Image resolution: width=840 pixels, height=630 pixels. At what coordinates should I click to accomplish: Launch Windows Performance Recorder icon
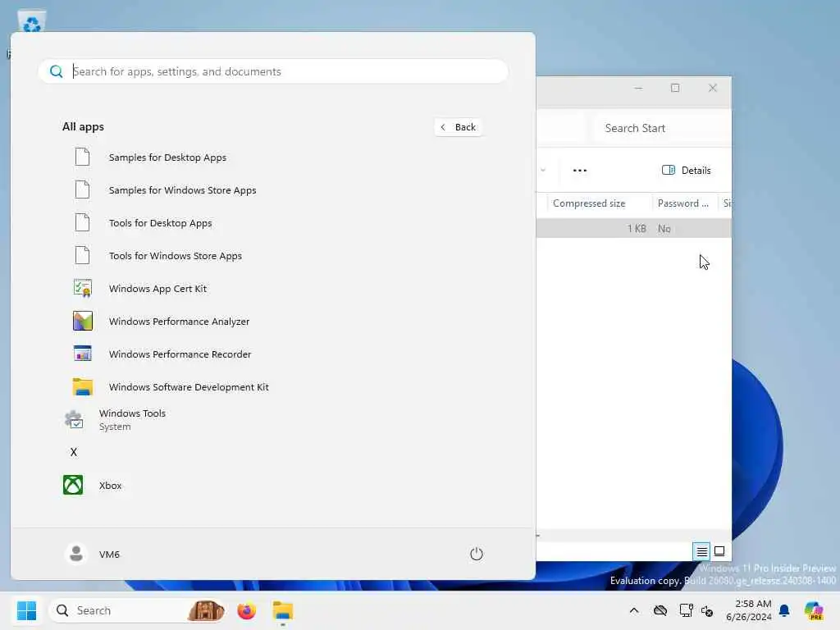click(x=83, y=354)
